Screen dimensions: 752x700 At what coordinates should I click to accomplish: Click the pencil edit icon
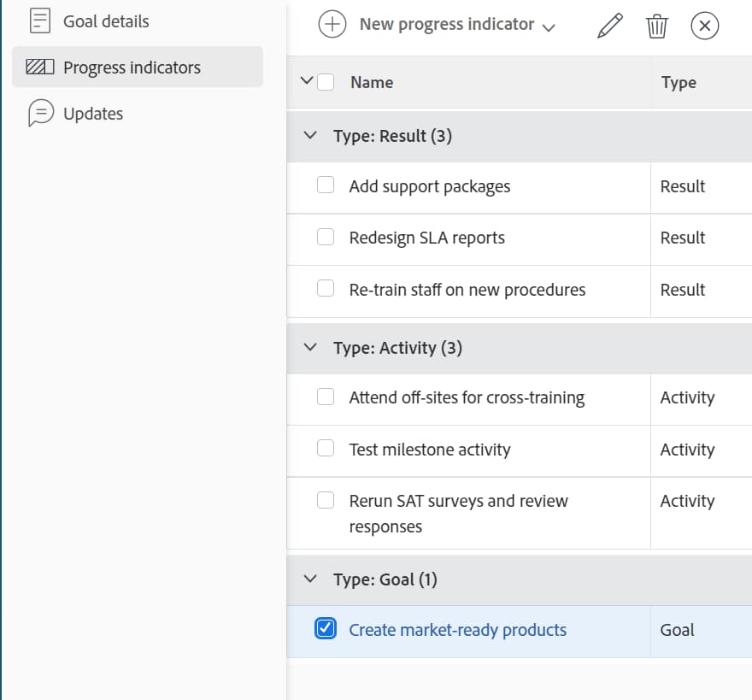click(x=609, y=26)
